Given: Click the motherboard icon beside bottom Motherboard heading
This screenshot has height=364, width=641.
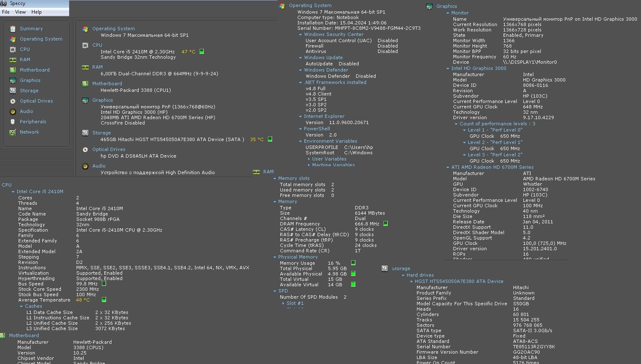Looking at the screenshot, I should [x=3, y=335].
